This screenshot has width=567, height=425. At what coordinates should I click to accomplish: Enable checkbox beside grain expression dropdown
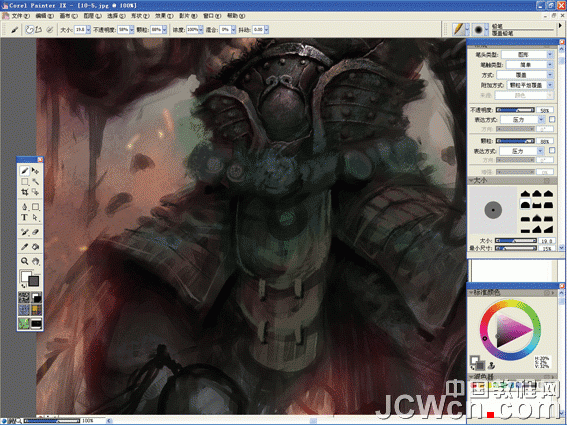tap(552, 150)
